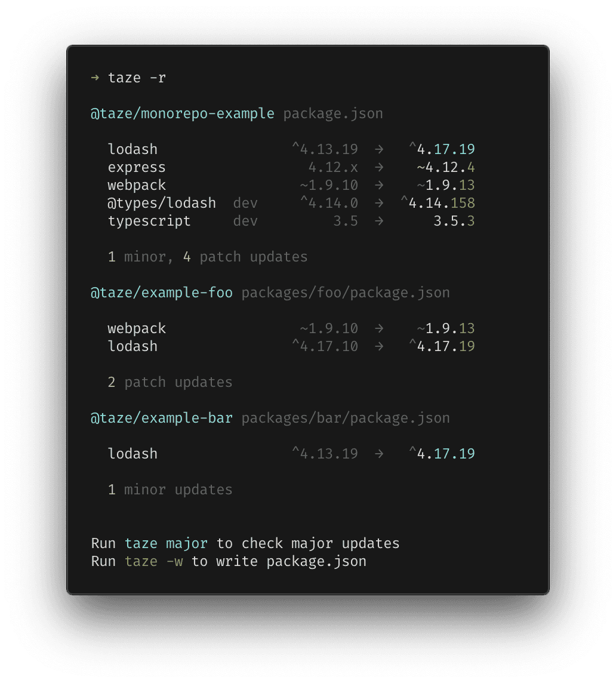Select the @taze/example-foo package heading
The width and height of the screenshot is (616, 683).
pyautogui.click(x=162, y=293)
